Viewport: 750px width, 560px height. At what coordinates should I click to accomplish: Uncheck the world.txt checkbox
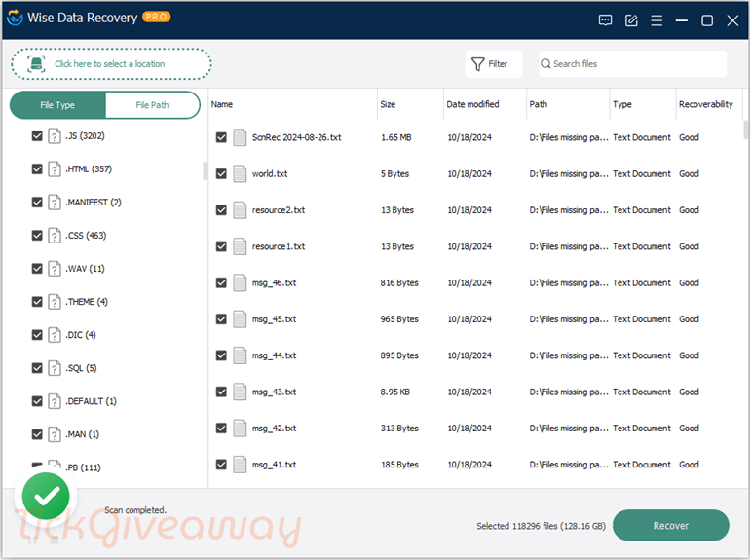pyautogui.click(x=221, y=174)
